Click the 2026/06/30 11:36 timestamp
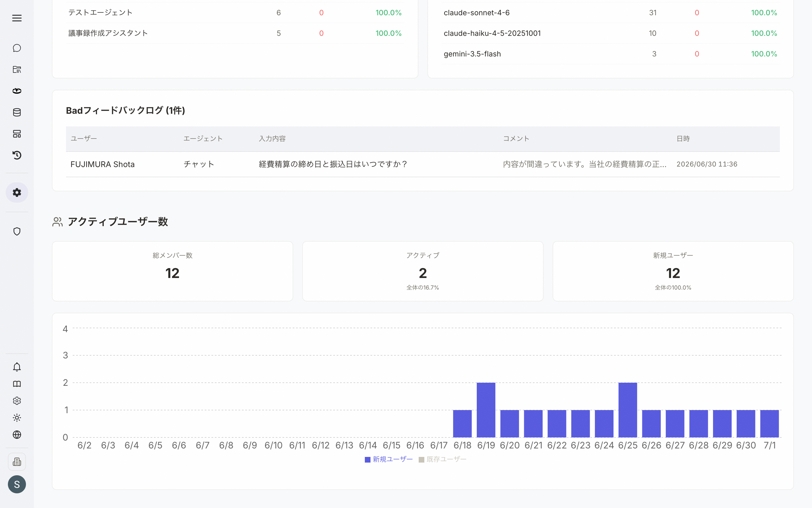Image resolution: width=812 pixels, height=508 pixels. (707, 164)
